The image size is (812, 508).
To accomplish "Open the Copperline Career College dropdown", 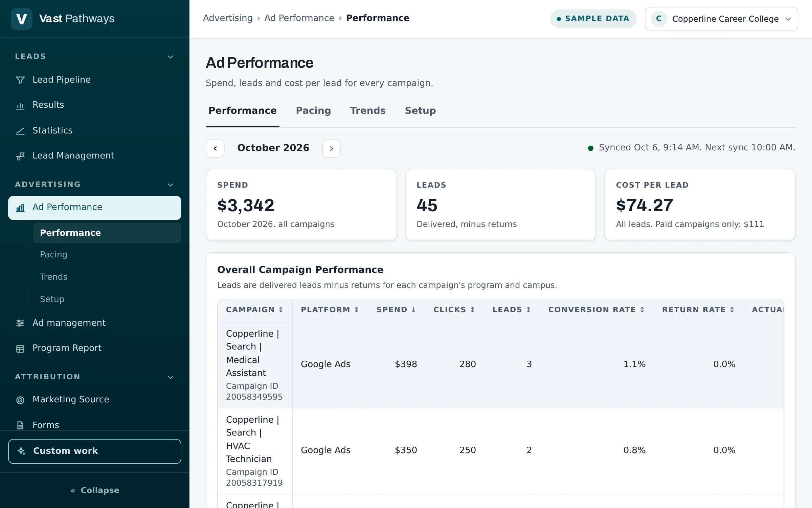I will (x=721, y=19).
